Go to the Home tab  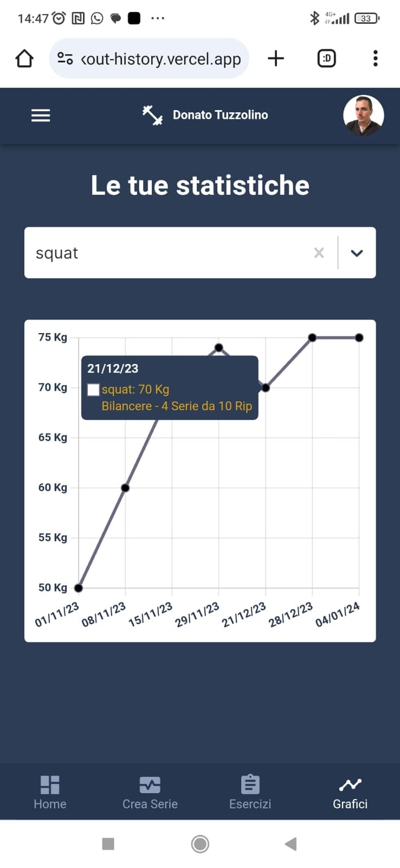point(50,792)
